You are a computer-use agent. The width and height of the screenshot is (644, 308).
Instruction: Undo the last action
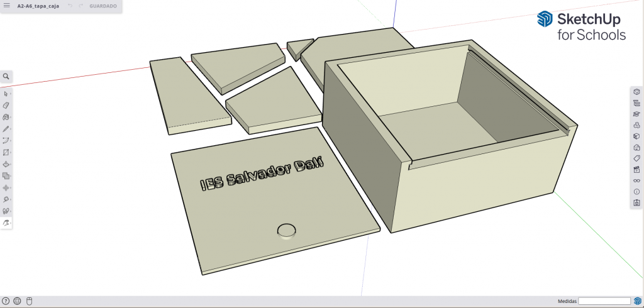[x=70, y=6]
